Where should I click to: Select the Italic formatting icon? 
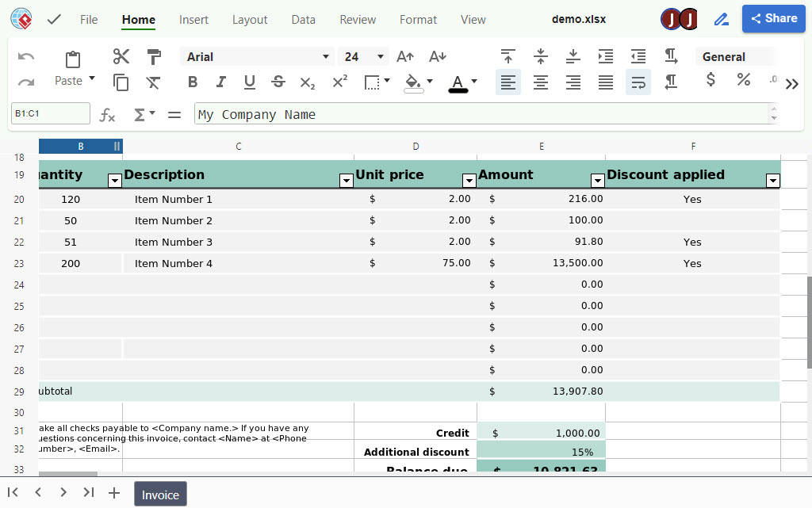coord(221,82)
